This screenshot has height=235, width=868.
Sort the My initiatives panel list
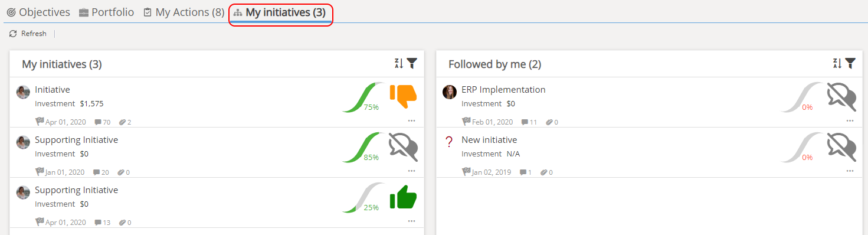(x=398, y=63)
